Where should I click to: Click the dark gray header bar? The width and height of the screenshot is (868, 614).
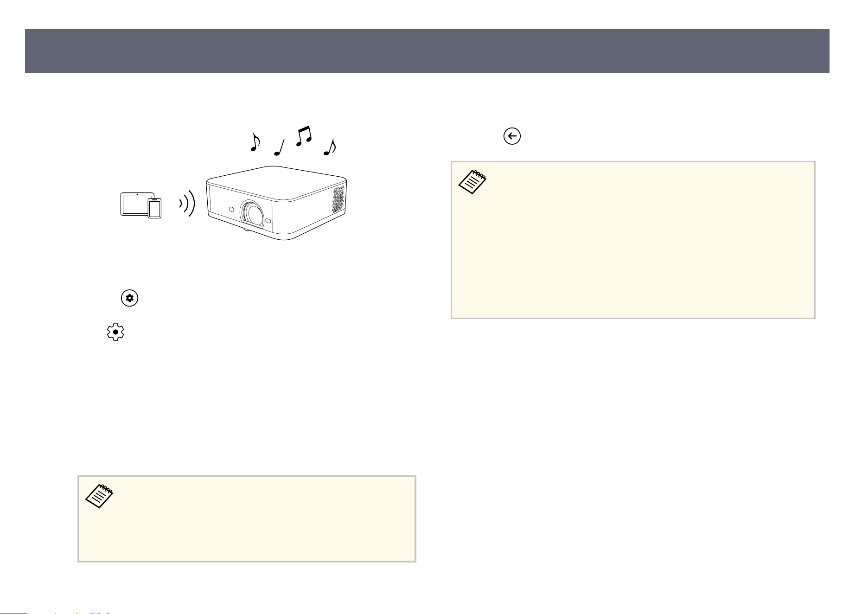(x=427, y=51)
